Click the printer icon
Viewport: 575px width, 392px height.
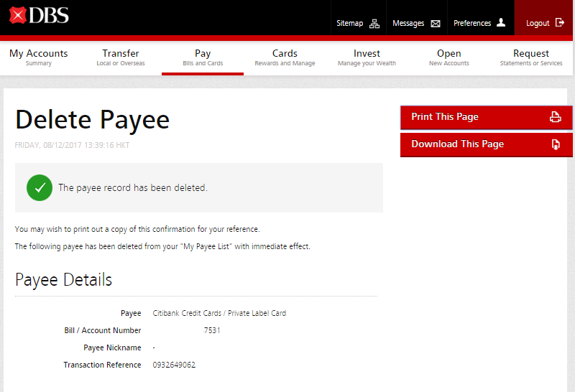tap(555, 117)
